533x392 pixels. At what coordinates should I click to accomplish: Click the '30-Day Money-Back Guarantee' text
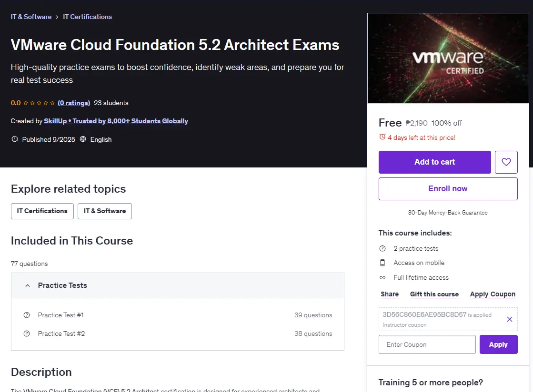coord(448,213)
